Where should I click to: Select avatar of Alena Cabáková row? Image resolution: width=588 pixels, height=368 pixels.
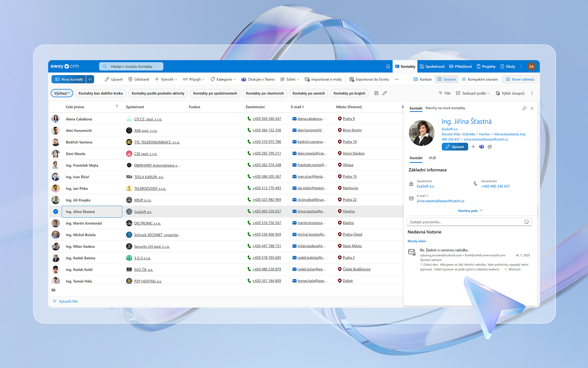[x=55, y=119]
